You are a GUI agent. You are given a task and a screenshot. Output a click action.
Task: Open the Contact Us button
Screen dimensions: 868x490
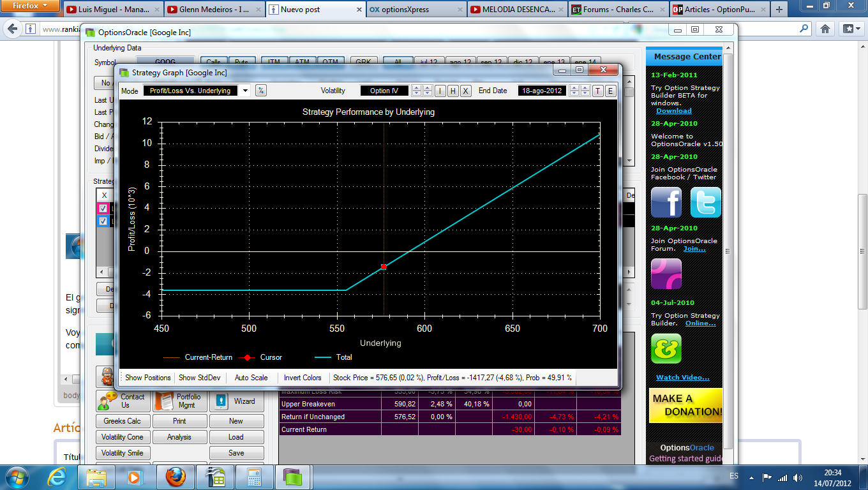[x=124, y=401]
